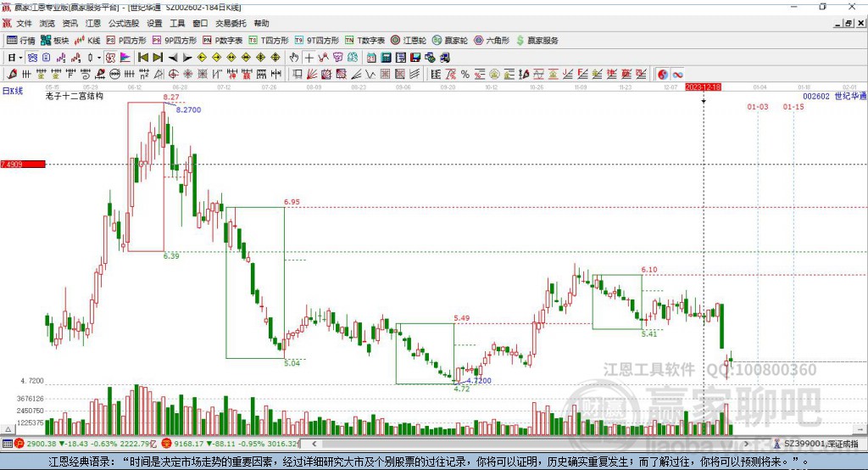This screenshot has height=470, width=868.
Task: Open the 窗口 menu
Action: [200, 23]
